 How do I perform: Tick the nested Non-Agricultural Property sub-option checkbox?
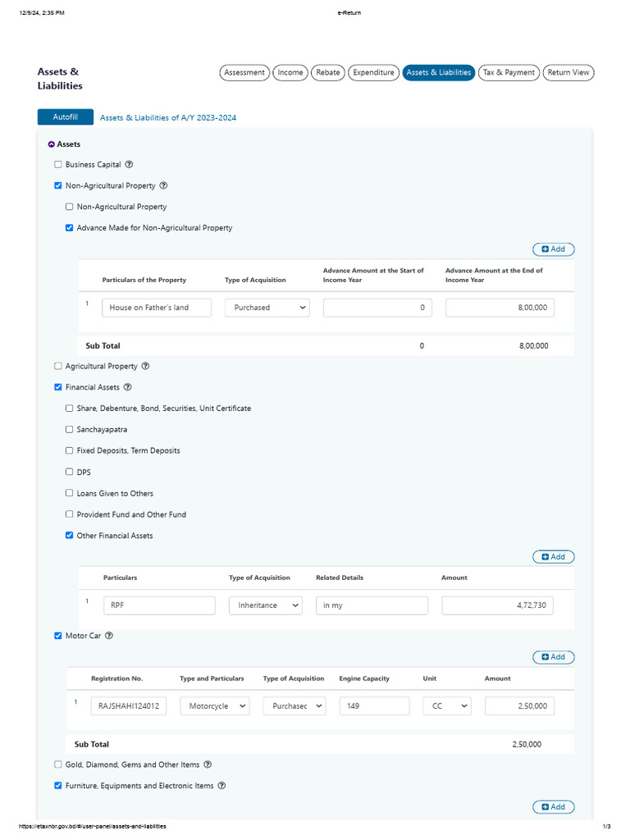coord(69,206)
